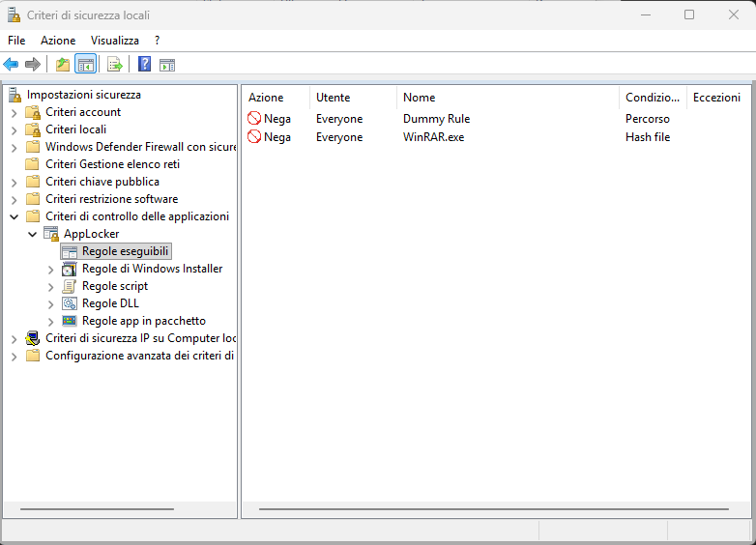Open the Azione menu
Image resolution: width=756 pixels, height=545 pixels.
(x=58, y=41)
